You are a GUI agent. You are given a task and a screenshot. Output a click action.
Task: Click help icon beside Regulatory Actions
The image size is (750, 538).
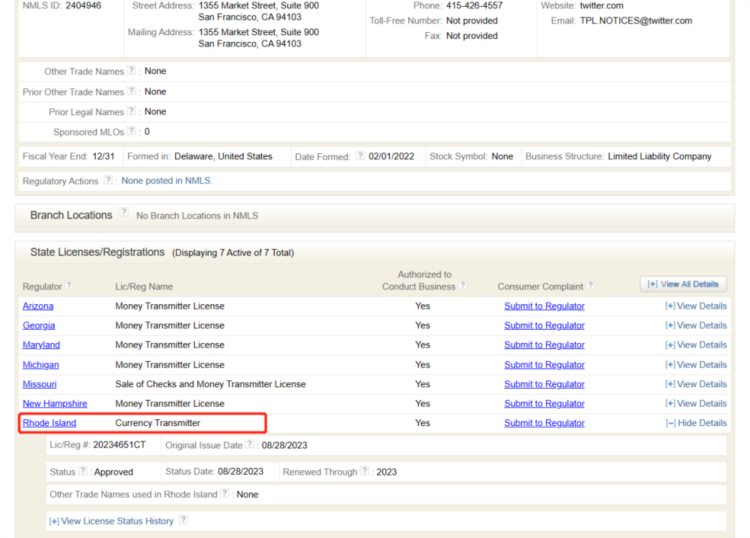[x=108, y=181]
